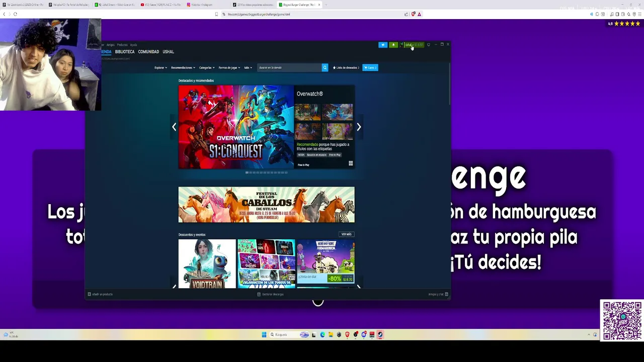Open the COMUNIDAD tab in Steam
The image size is (644, 362).
[148, 52]
